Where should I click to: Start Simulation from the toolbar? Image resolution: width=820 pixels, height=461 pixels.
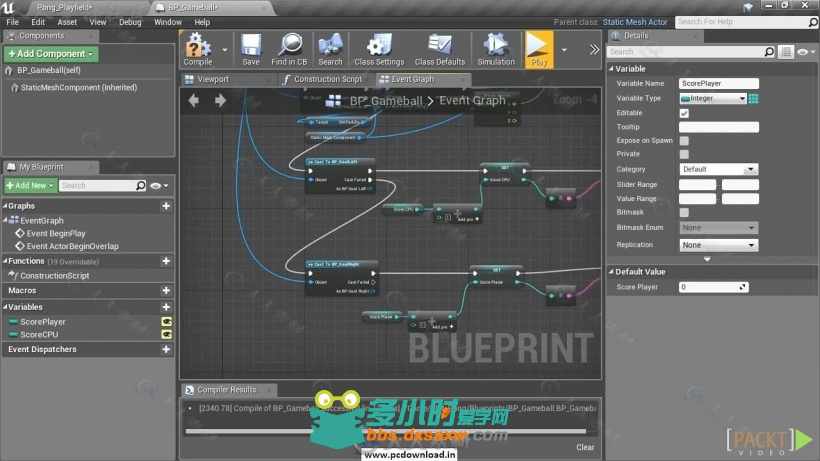point(496,49)
